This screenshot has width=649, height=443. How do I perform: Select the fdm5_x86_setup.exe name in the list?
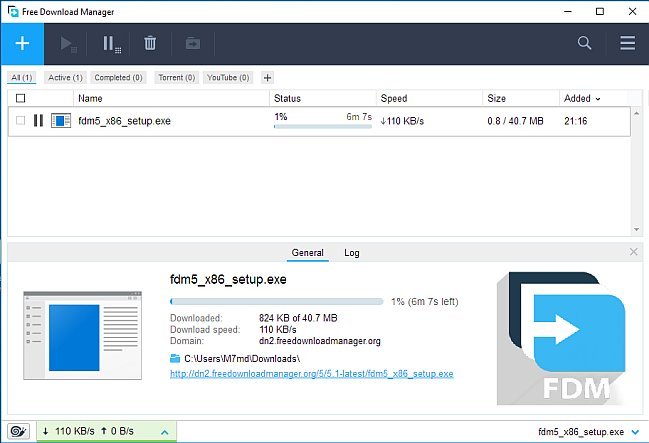click(x=124, y=121)
